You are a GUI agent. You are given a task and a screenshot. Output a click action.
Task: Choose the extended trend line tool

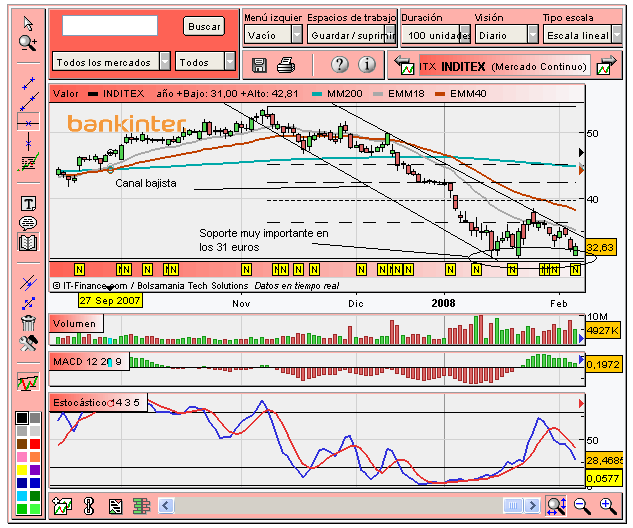(29, 102)
